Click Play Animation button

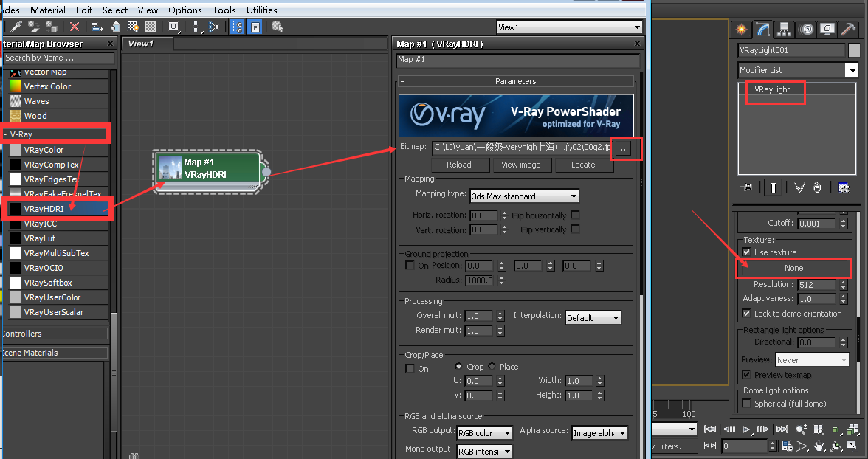click(x=746, y=429)
